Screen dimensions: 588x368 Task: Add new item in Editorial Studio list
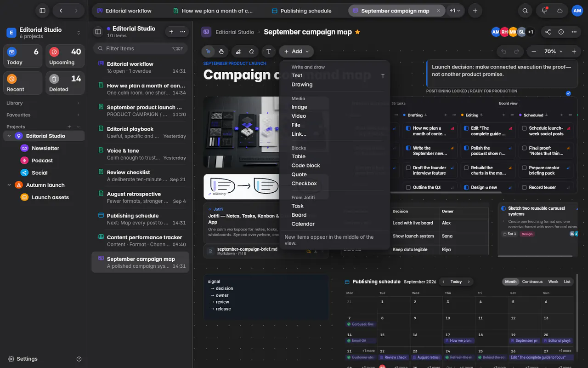point(171,32)
